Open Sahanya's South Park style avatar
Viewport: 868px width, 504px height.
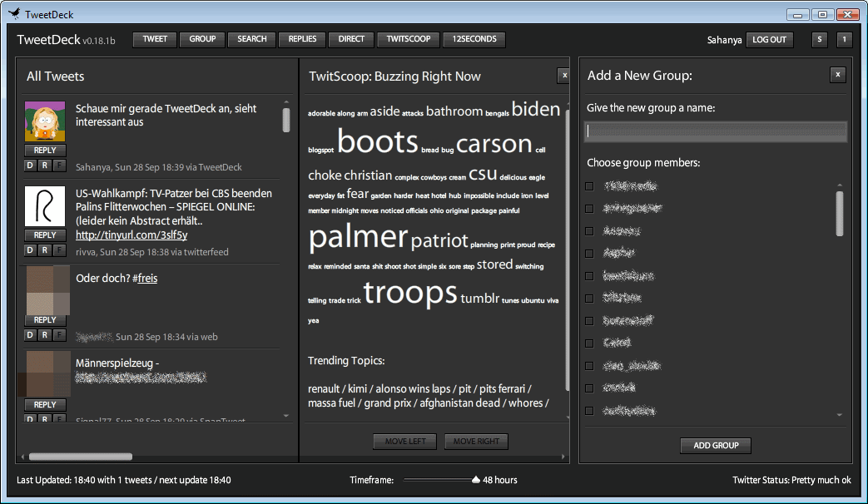(45, 121)
